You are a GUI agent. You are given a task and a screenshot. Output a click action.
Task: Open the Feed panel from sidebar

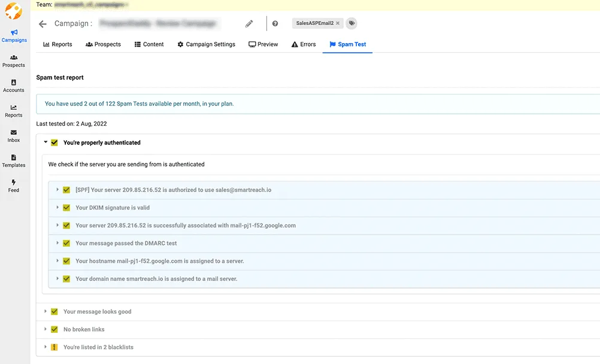pyautogui.click(x=14, y=184)
